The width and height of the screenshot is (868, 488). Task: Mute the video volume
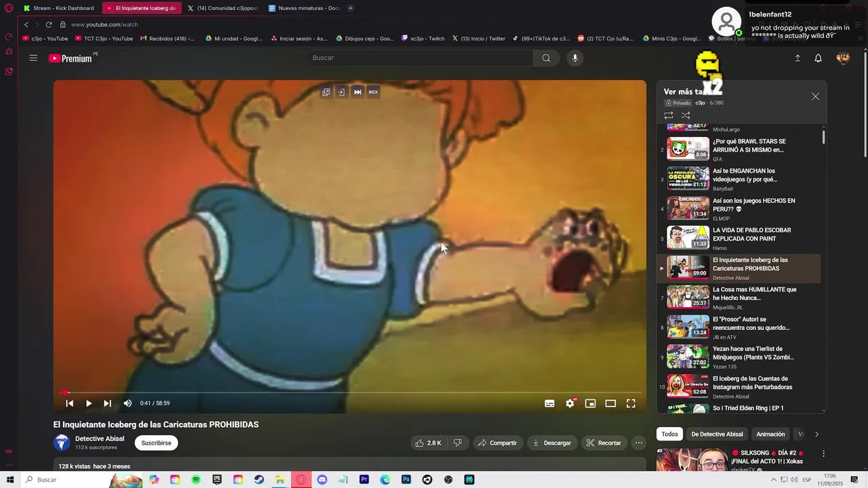[127, 403]
